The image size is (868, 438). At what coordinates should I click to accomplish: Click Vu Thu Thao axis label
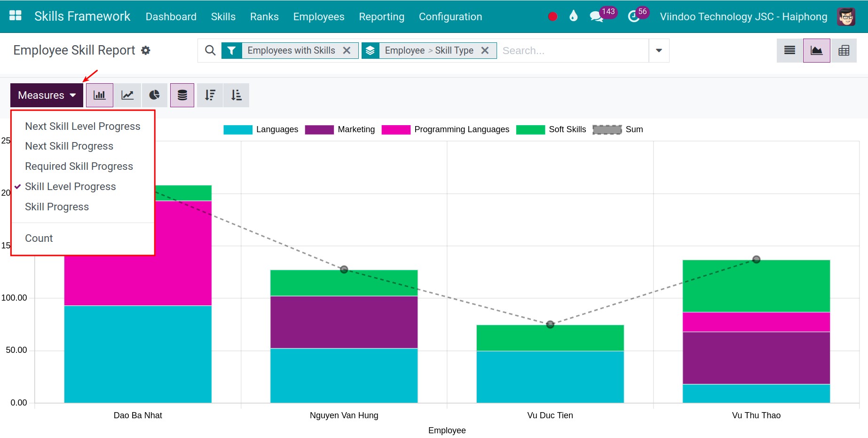(756, 415)
